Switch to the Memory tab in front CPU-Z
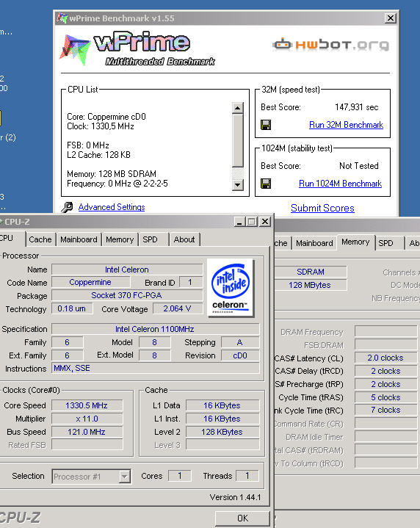Image resolution: width=420 pixels, height=528 pixels. coord(120,239)
